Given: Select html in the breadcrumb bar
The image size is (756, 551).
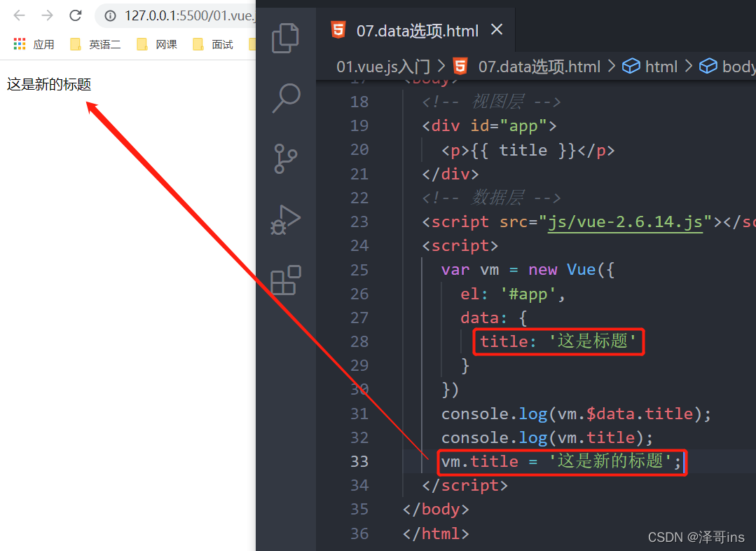Looking at the screenshot, I should pyautogui.click(x=660, y=66).
